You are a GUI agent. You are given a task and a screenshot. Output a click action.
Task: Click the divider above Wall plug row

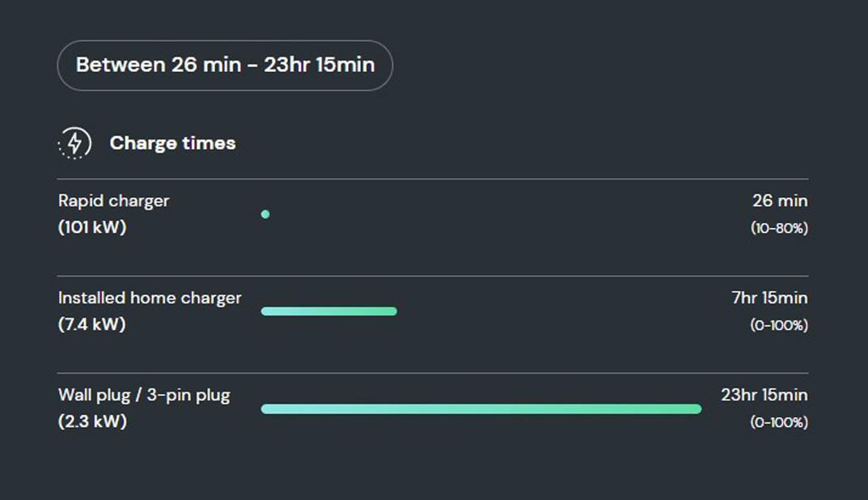(x=432, y=373)
